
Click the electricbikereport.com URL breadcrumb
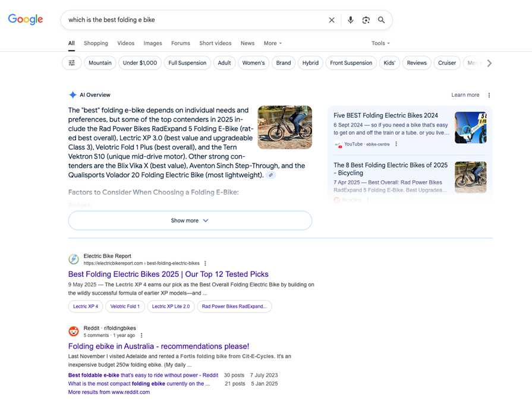click(141, 263)
